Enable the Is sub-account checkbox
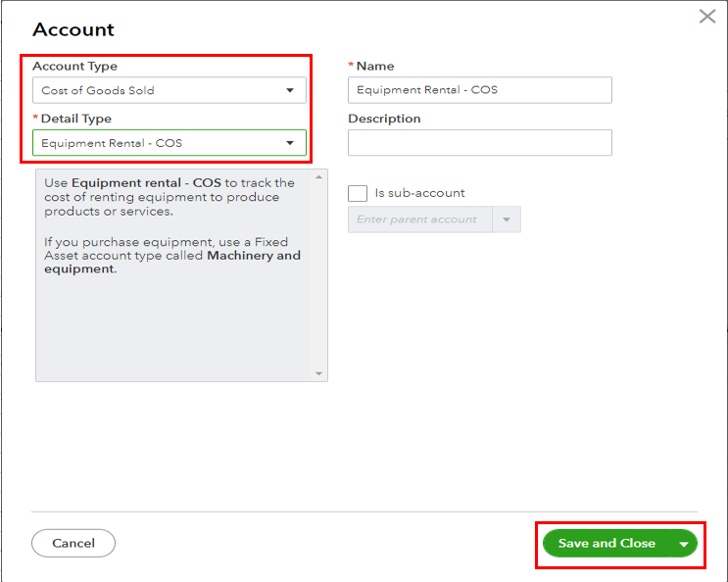728x582 pixels. coord(358,193)
